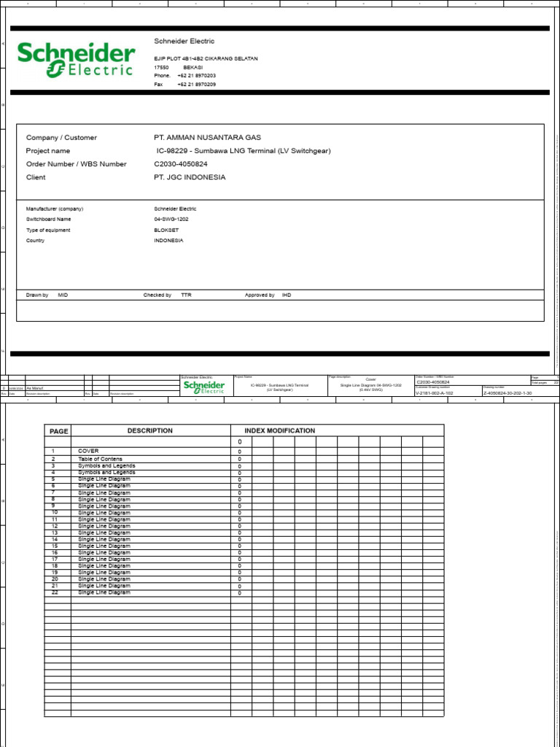Click the 'Approved by' initials 'IHD'
This screenshot has width=560, height=747.
[286, 295]
